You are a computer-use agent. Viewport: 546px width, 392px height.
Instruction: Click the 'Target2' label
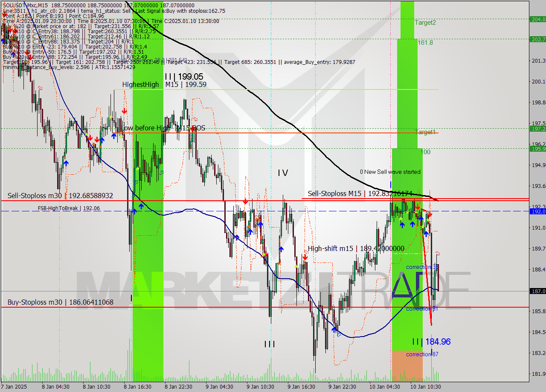click(x=425, y=23)
